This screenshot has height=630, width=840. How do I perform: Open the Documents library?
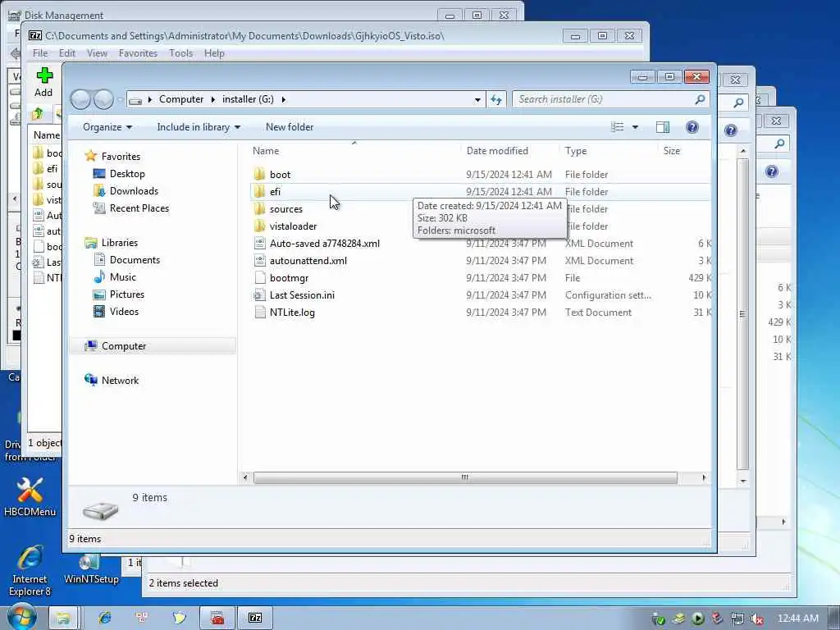tap(135, 260)
